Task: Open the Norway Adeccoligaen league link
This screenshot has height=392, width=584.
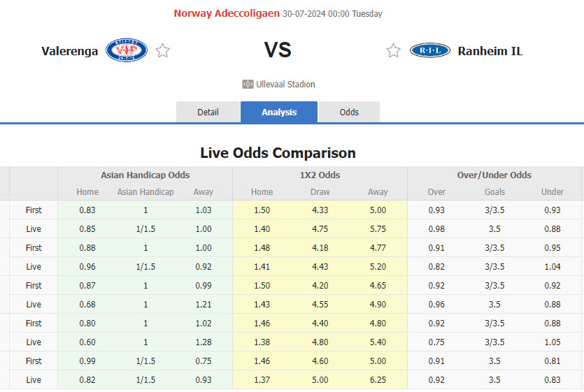Action: coord(227,13)
